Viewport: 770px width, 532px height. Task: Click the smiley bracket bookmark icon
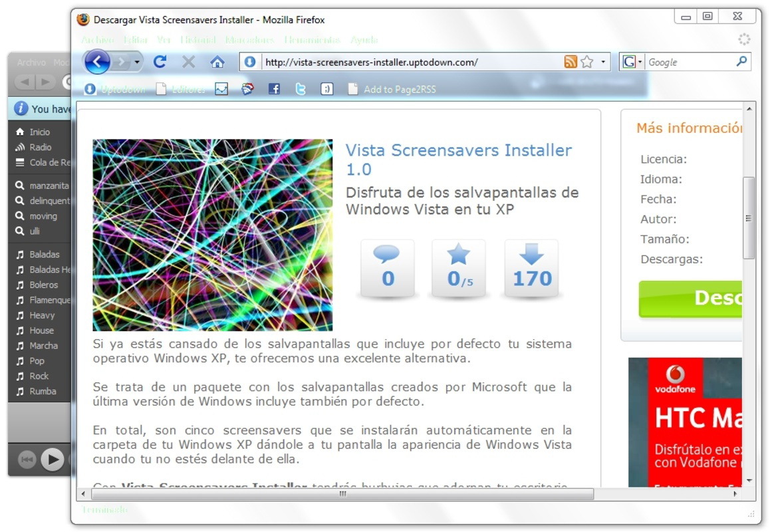pos(326,89)
